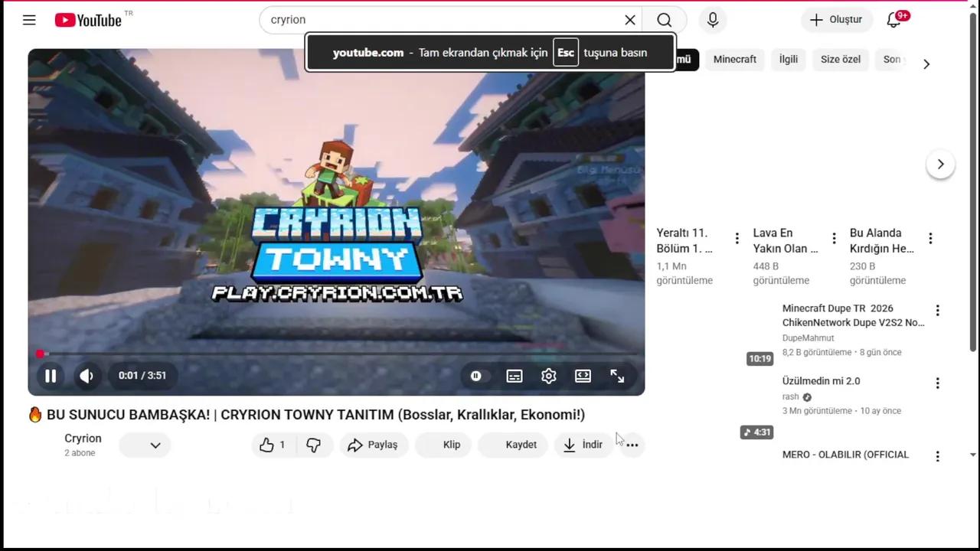
Task: Select the Minecraft filter chip
Action: click(x=734, y=59)
